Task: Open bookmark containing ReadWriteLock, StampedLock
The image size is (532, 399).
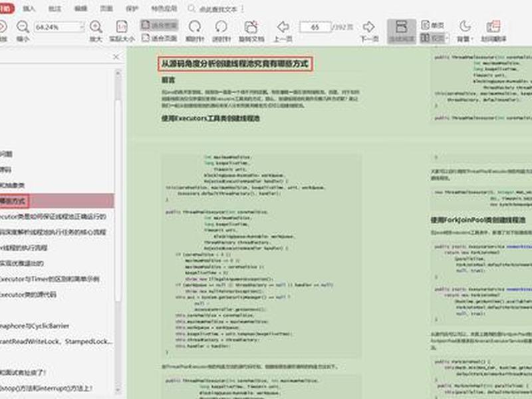Action: [56, 341]
